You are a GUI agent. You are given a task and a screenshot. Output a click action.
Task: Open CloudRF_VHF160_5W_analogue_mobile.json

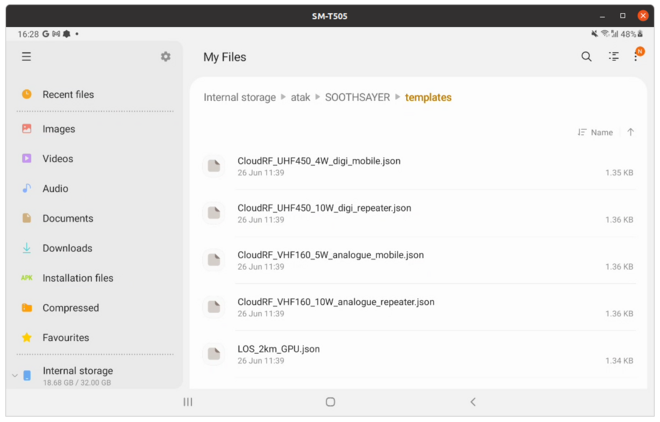(x=419, y=260)
